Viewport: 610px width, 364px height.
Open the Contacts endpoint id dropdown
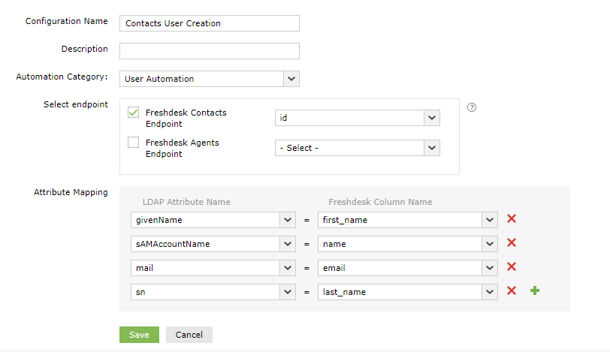[431, 118]
